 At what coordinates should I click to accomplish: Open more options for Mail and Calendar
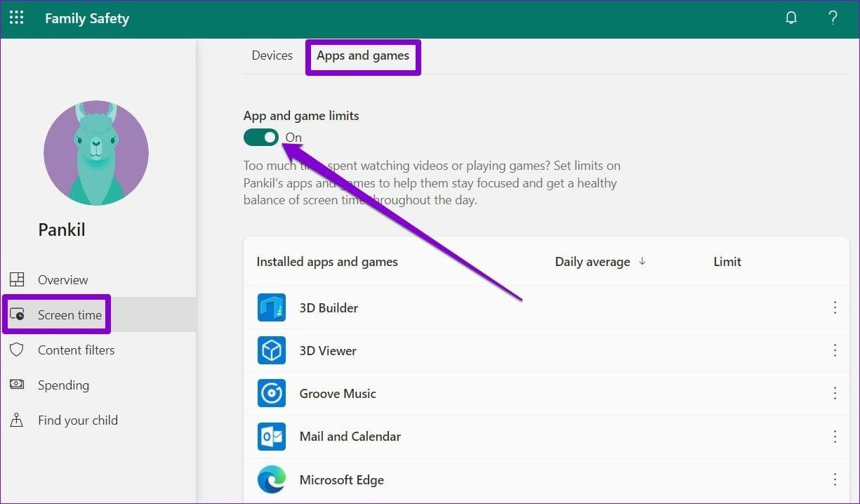[835, 436]
